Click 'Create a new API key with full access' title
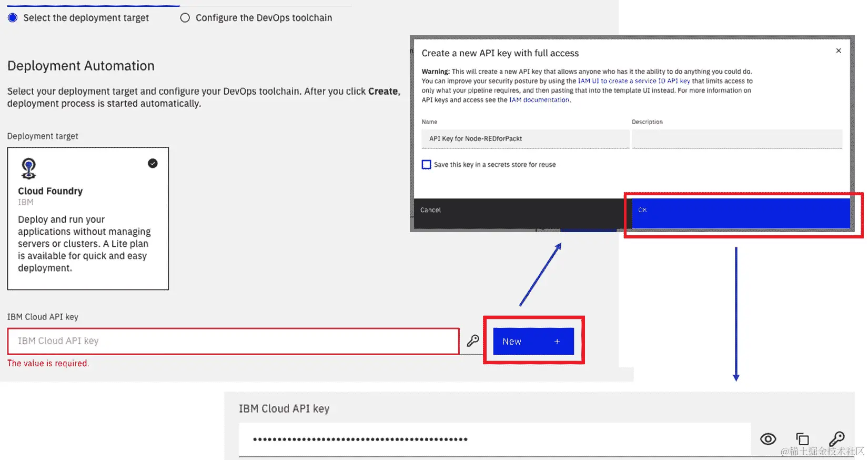868x460 pixels. (500, 53)
